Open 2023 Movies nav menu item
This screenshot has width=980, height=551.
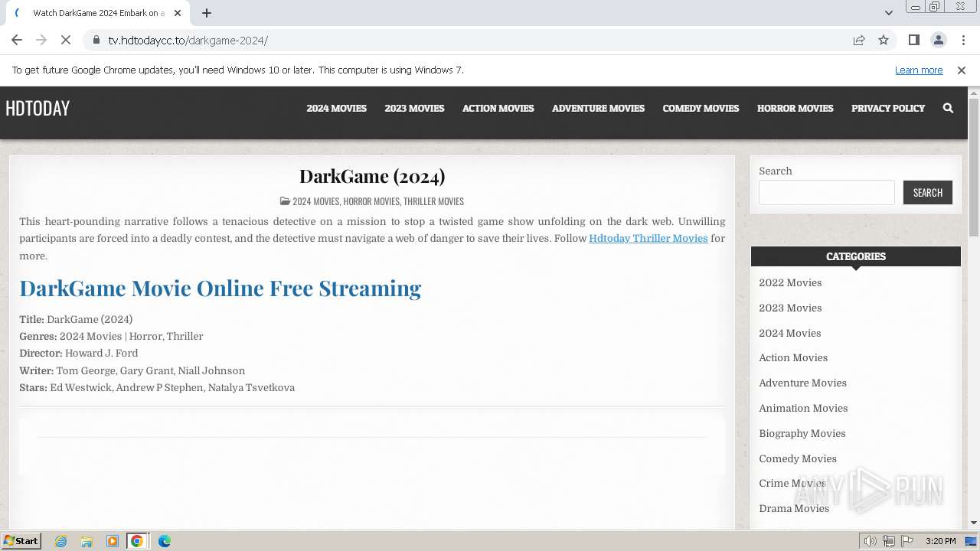pyautogui.click(x=414, y=108)
